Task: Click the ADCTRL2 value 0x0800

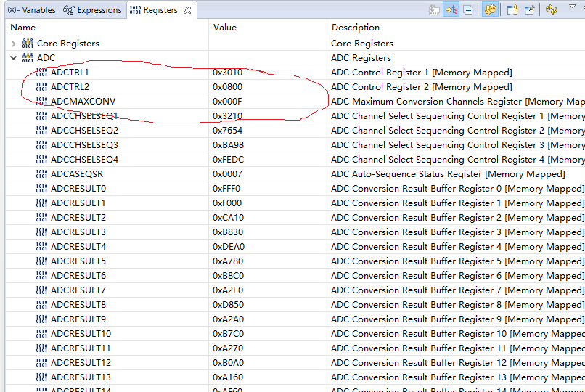Action: click(x=228, y=87)
